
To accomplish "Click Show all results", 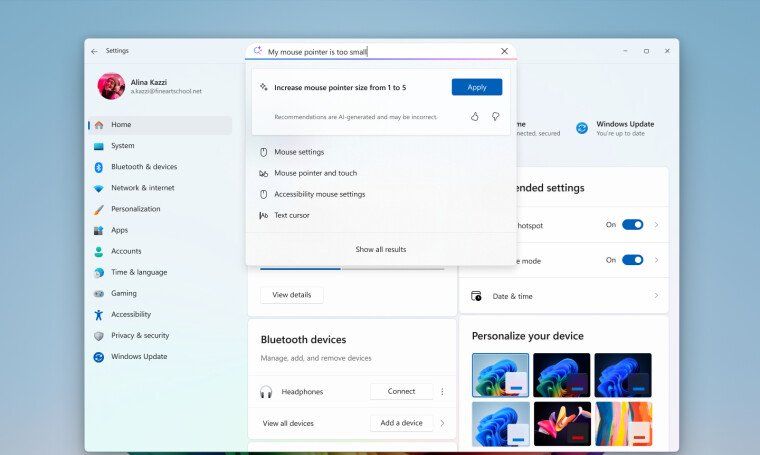I will pyautogui.click(x=380, y=249).
